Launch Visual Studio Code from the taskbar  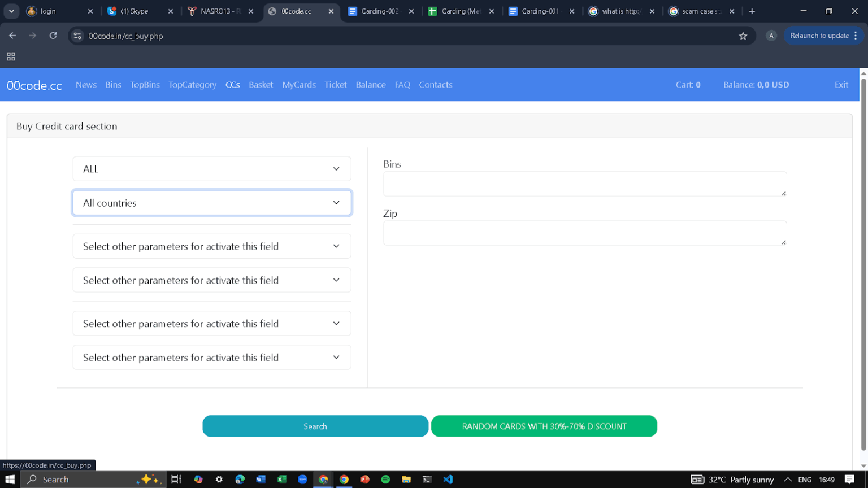(448, 479)
